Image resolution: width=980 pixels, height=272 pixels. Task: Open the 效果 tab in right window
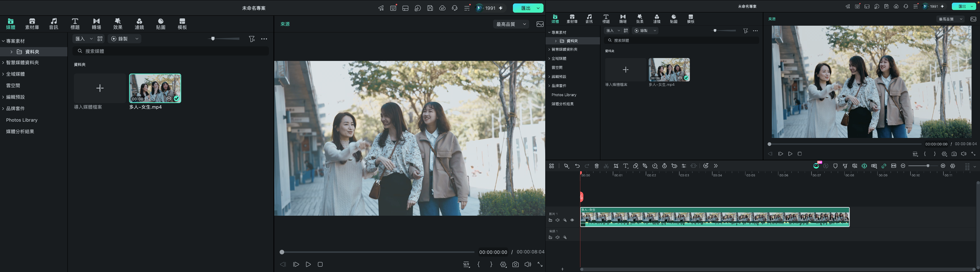point(640,19)
